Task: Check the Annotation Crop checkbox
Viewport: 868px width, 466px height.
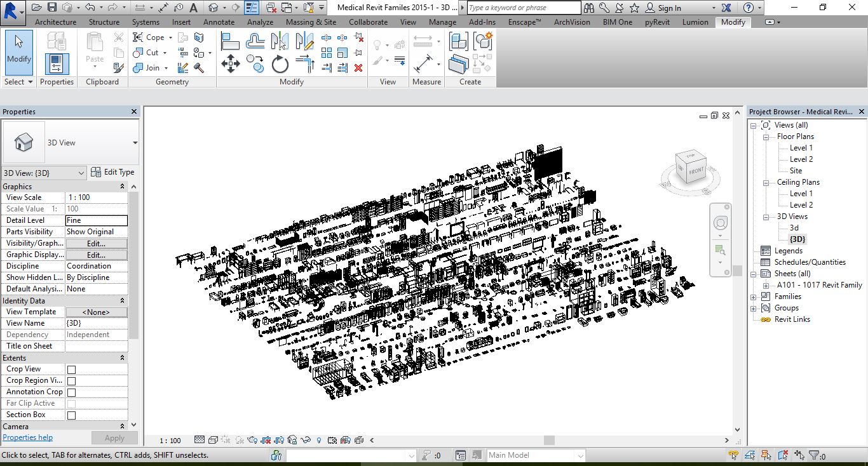Action: 71,392
